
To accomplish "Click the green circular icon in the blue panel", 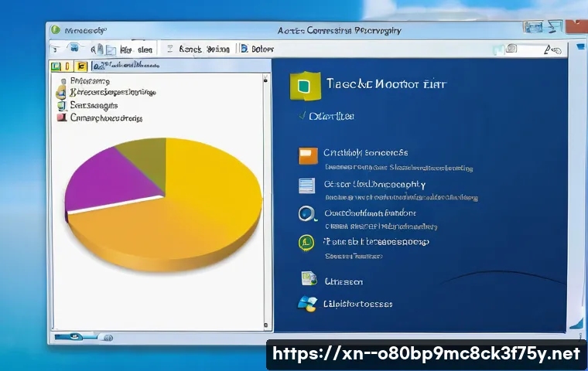I will 307,243.
